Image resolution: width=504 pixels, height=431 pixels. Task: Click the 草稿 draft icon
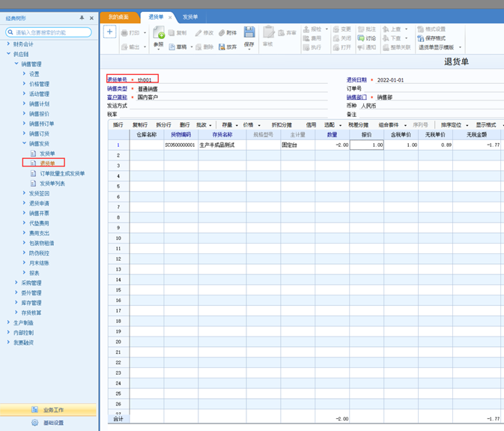(172, 47)
